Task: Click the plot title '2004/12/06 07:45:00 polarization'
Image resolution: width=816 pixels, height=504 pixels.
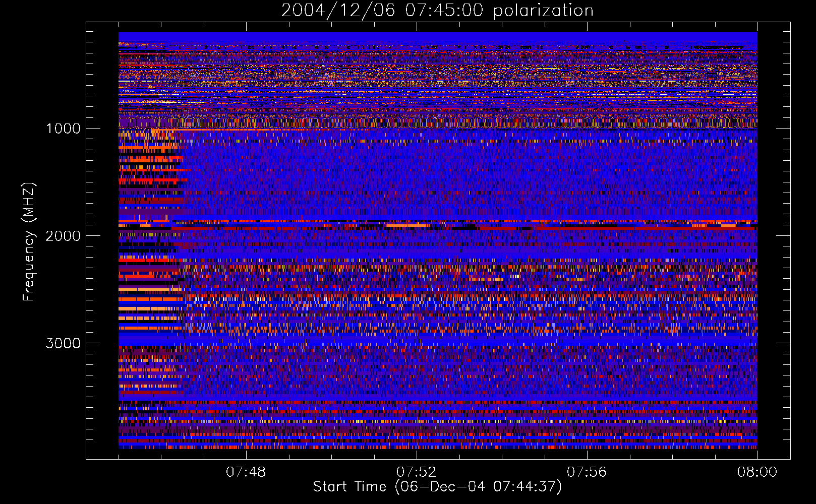Action: 437,11
